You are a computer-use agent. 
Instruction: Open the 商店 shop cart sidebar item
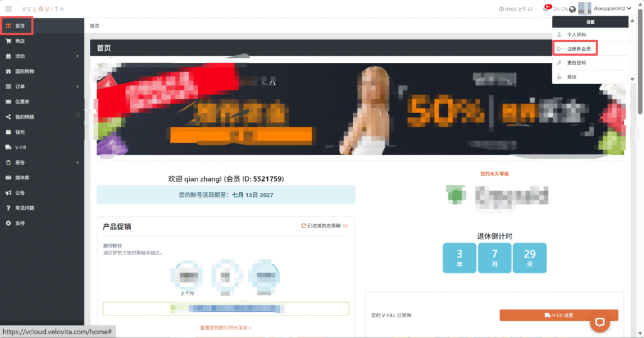(x=19, y=41)
